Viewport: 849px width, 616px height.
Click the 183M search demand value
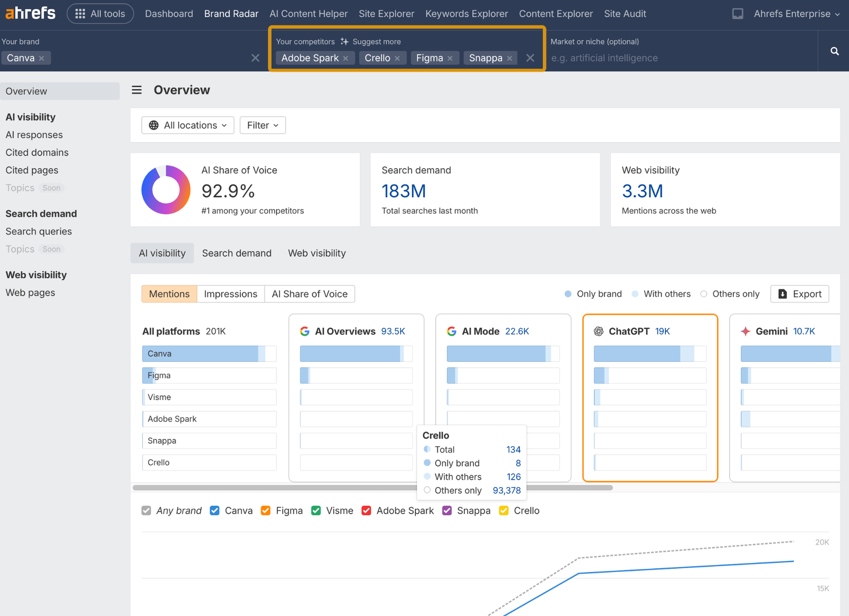coord(404,191)
